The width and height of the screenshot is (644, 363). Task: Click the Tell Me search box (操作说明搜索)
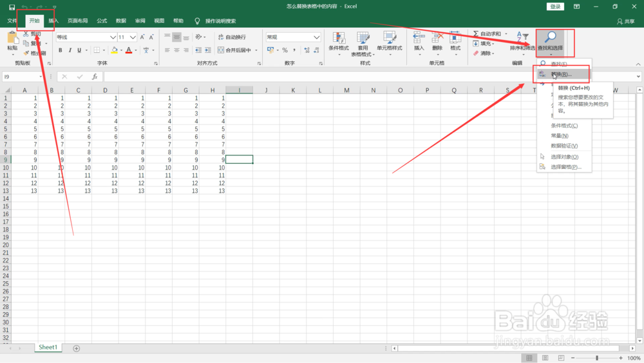pos(220,21)
